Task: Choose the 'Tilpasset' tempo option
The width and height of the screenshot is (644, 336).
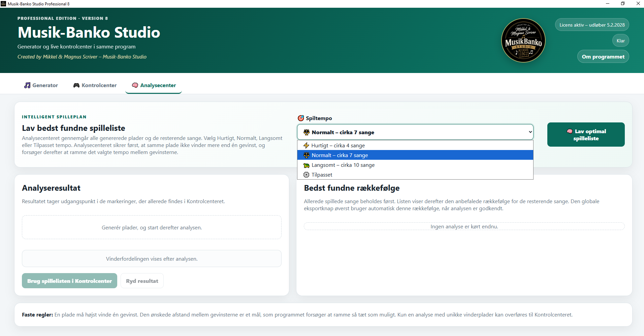Action: [415, 175]
